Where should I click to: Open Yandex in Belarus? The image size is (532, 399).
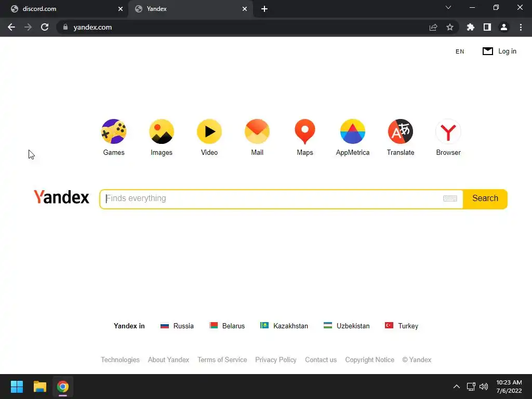227,326
